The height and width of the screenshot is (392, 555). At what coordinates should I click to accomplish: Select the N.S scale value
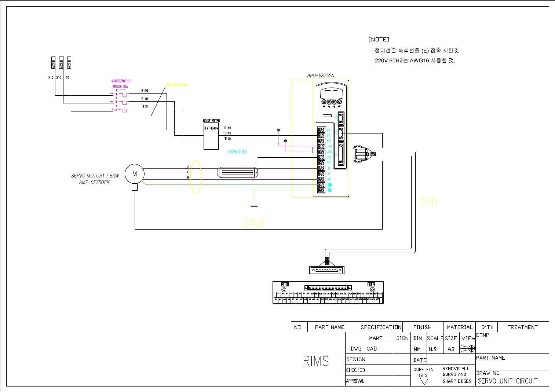click(x=432, y=349)
